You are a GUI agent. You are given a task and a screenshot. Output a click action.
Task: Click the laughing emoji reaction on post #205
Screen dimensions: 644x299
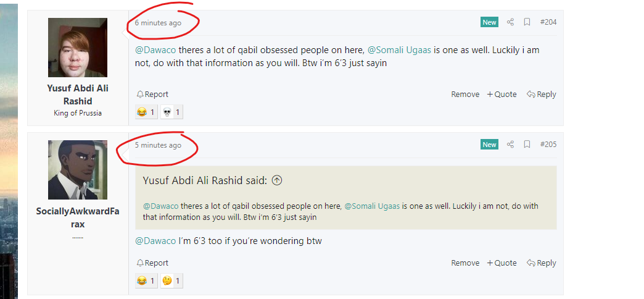coord(146,281)
